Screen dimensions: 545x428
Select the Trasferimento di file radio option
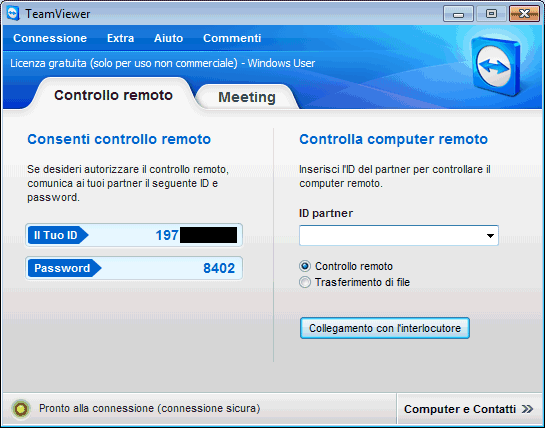click(305, 282)
